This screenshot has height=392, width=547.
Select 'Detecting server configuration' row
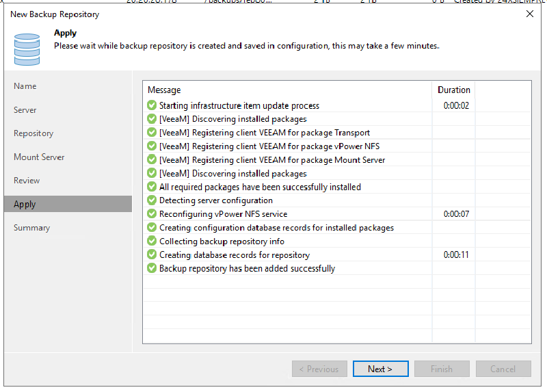coord(337,200)
